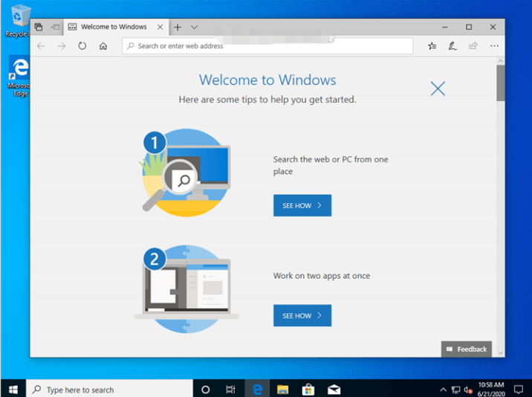Screen dimensions: 532x397
Task: Click the Add notes pen icon
Action: coord(452,46)
